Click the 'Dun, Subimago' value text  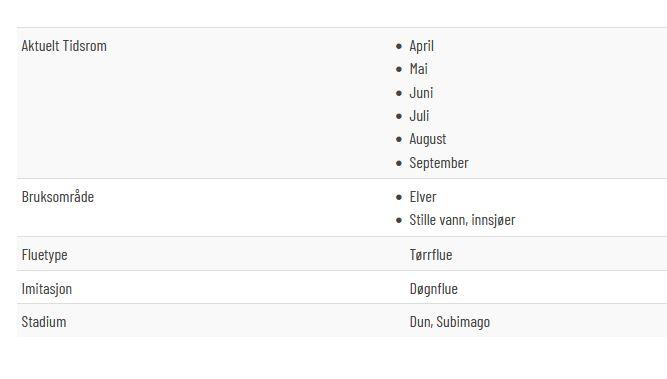pos(450,322)
